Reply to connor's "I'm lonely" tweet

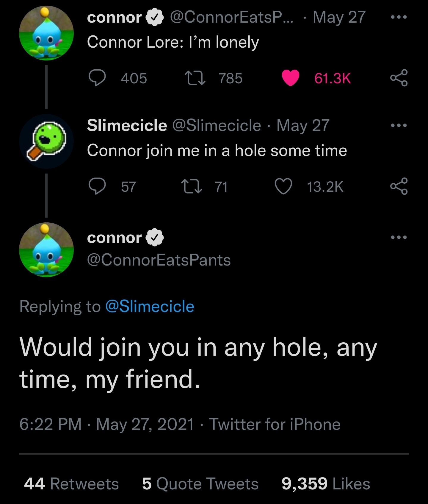(x=97, y=78)
